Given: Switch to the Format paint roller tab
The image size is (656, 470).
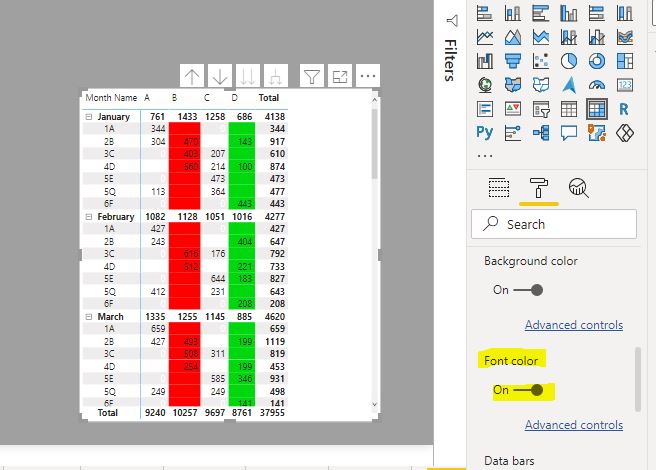Looking at the screenshot, I should pyautogui.click(x=539, y=188).
